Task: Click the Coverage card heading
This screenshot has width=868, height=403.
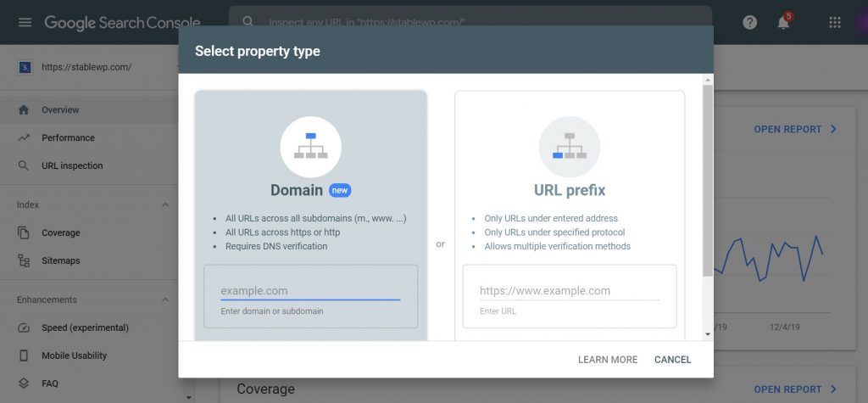Action: click(265, 389)
